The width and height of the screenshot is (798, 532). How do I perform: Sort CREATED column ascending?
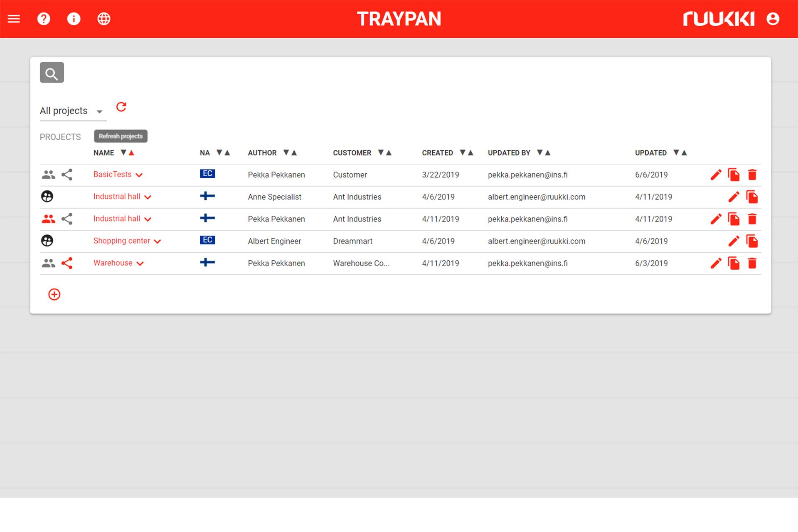tap(470, 153)
